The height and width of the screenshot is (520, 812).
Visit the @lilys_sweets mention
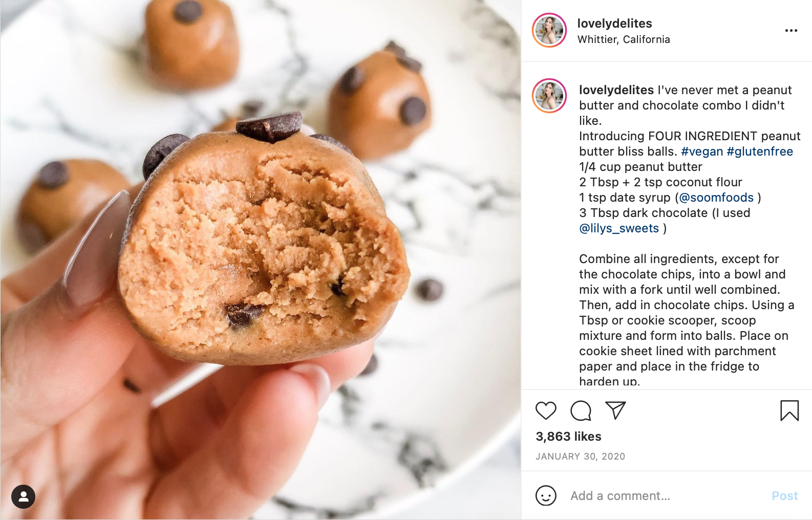(619, 228)
